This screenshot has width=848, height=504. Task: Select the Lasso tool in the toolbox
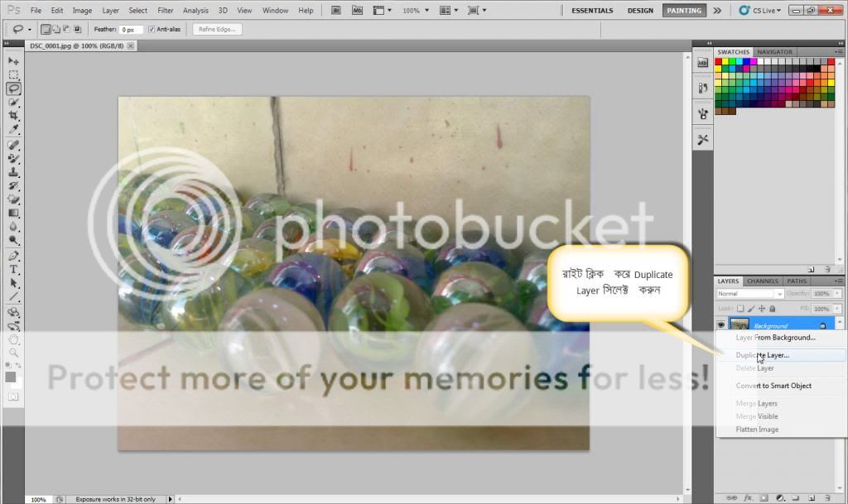pyautogui.click(x=13, y=89)
